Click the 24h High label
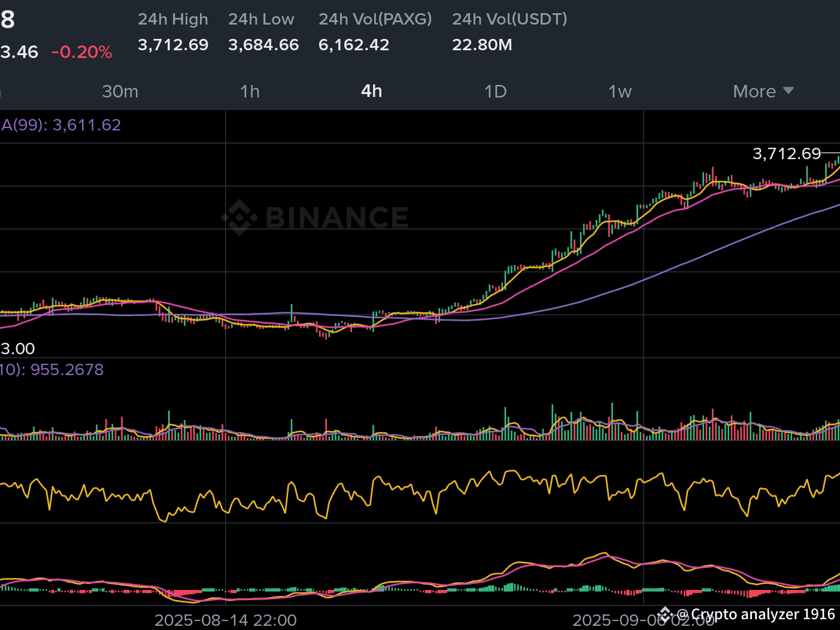The height and width of the screenshot is (630, 840). [173, 19]
